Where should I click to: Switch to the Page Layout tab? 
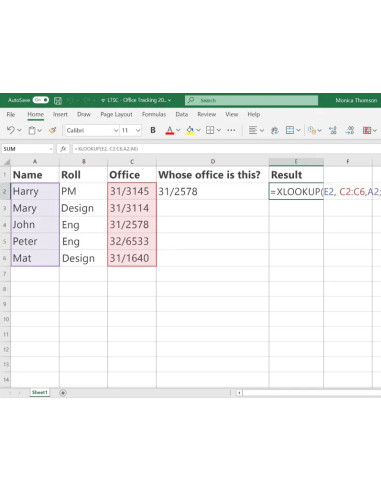(116, 114)
